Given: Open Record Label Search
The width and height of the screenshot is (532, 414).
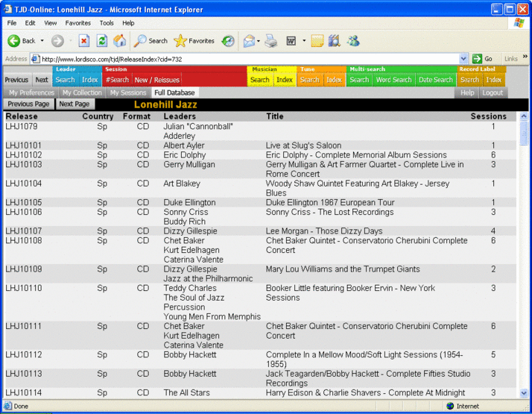Looking at the screenshot, I should coord(469,80).
